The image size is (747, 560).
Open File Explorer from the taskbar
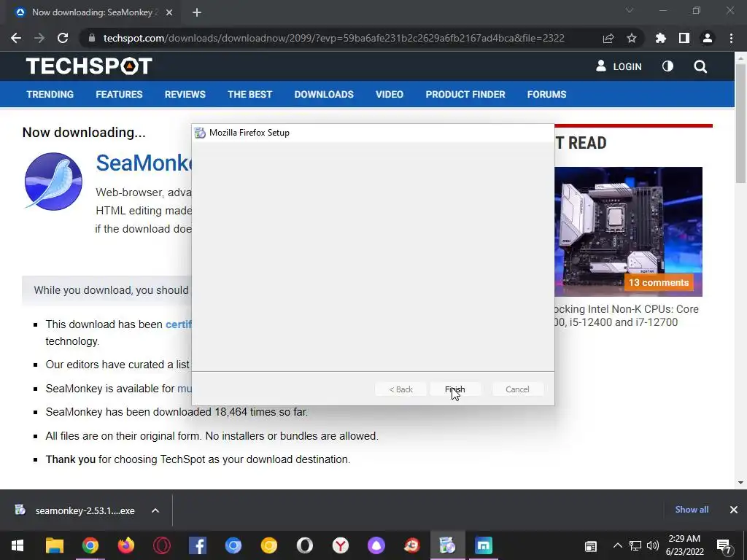[54, 545]
